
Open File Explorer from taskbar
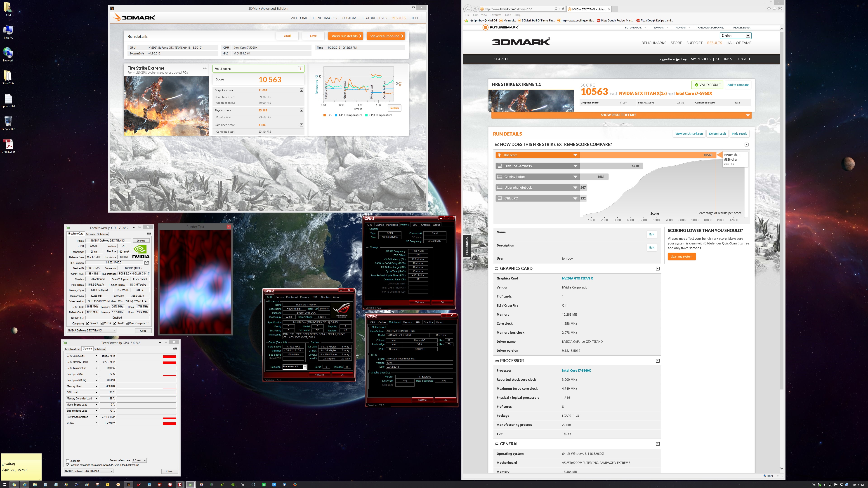click(35, 485)
